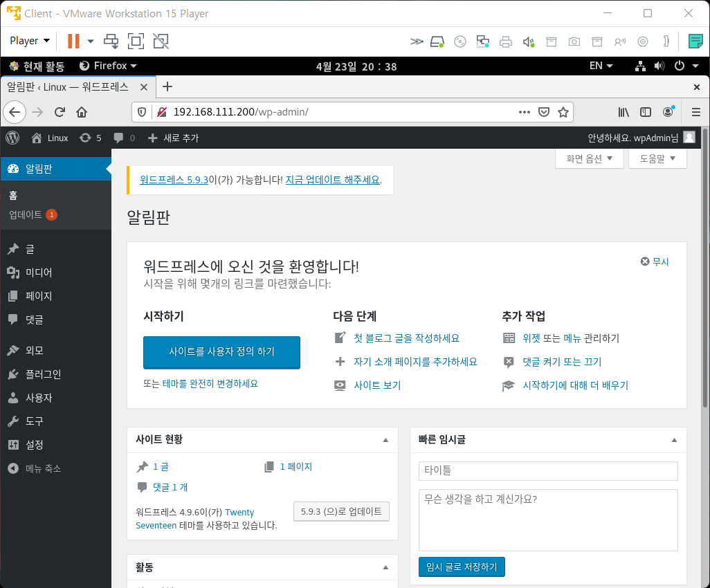Open 플러그인 plugins menu in sidebar
This screenshot has height=588, width=710.
tap(55, 374)
